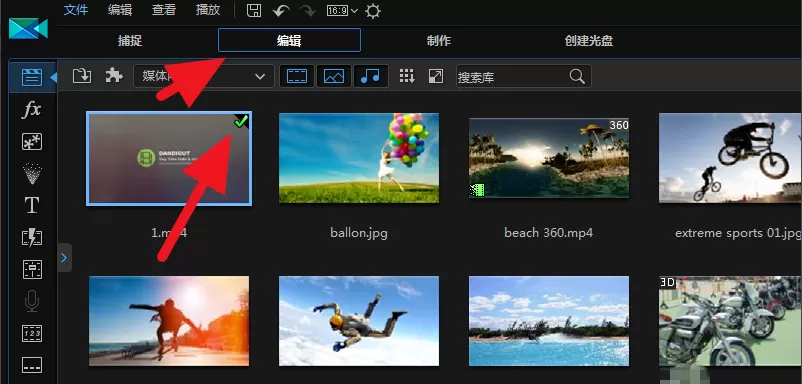This screenshot has height=384, width=802.
Task: Switch to the 制作 tab
Action: [x=439, y=40]
